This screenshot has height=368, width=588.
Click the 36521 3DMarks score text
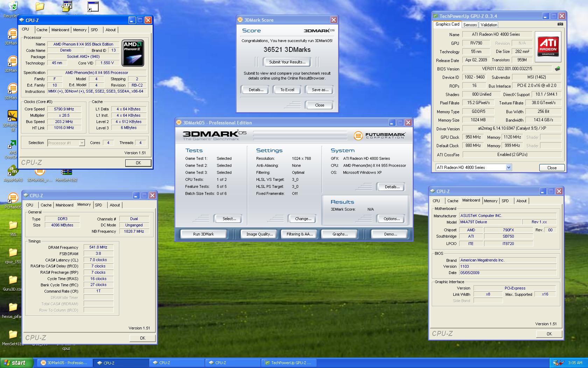[287, 50]
